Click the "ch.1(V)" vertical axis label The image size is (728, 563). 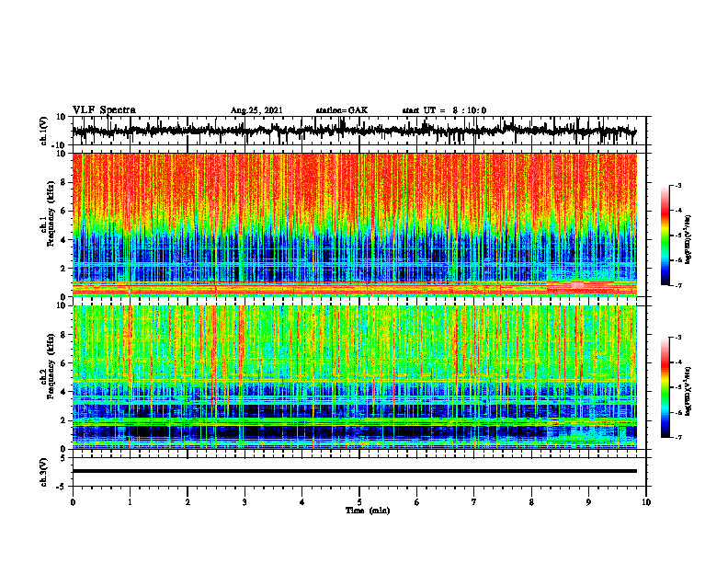pos(44,131)
